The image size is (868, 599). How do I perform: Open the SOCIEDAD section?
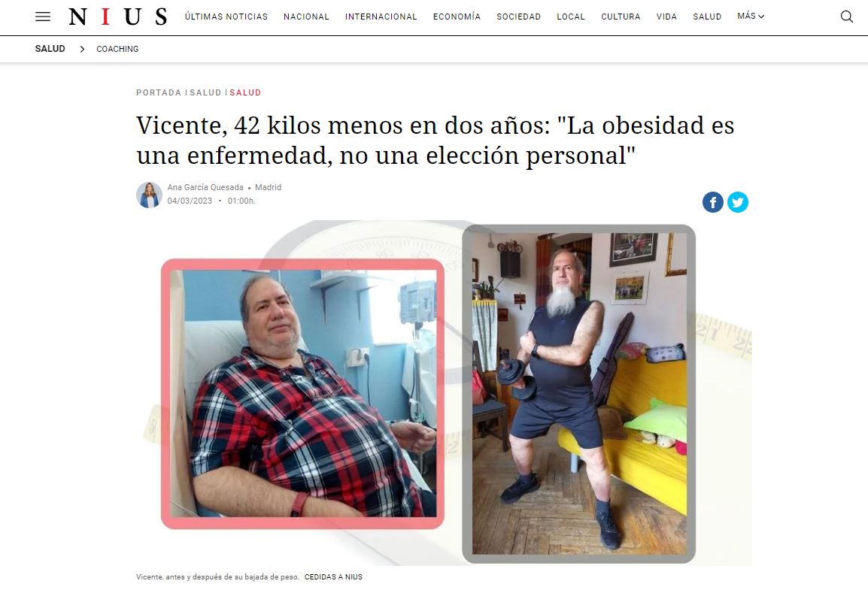pos(518,17)
